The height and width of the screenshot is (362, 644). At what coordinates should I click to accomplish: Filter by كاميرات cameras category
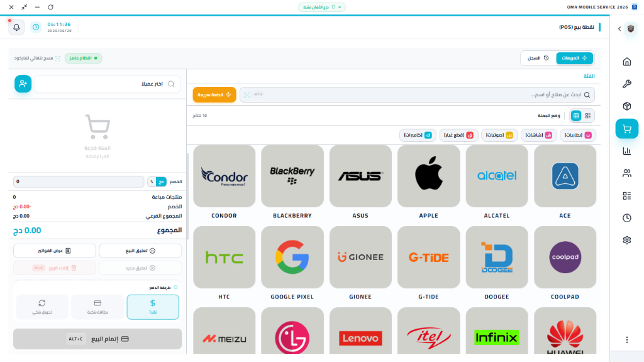418,135
